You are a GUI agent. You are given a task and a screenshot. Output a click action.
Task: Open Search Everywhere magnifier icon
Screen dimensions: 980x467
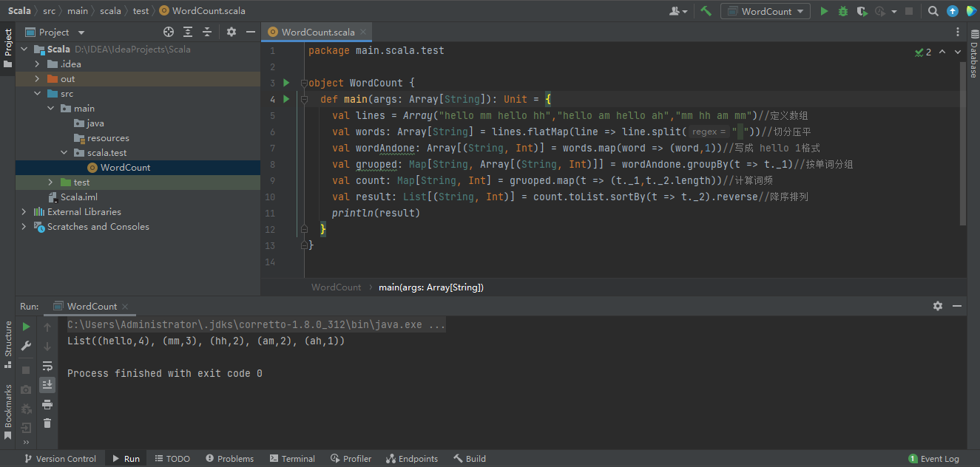pos(933,11)
